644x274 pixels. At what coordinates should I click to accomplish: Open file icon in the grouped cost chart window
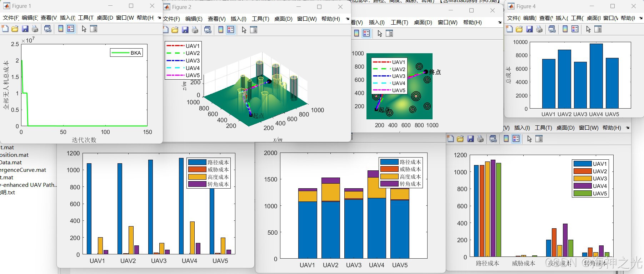click(460, 139)
